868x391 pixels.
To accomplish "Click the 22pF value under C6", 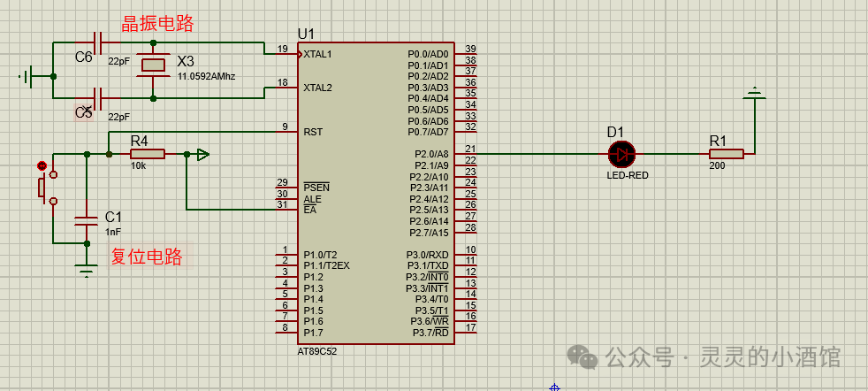I will point(119,61).
